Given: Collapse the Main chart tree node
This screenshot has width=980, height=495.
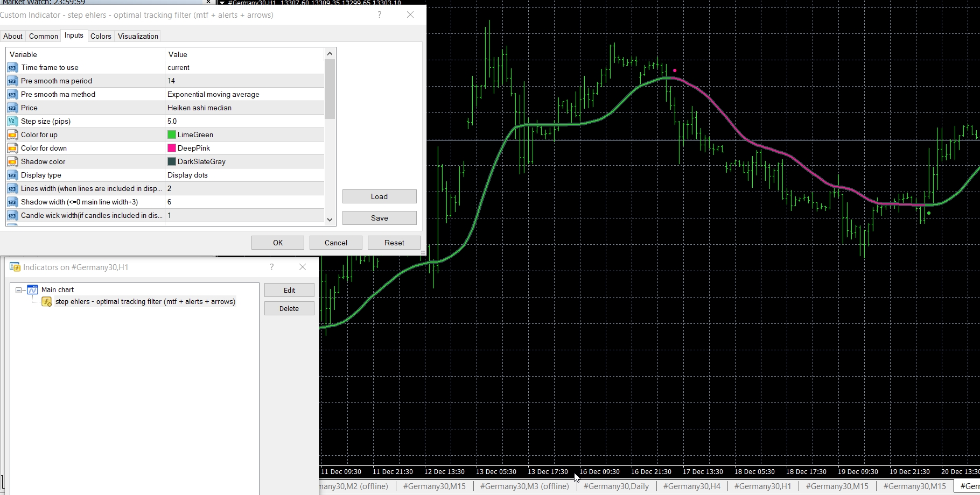Looking at the screenshot, I should (19, 290).
